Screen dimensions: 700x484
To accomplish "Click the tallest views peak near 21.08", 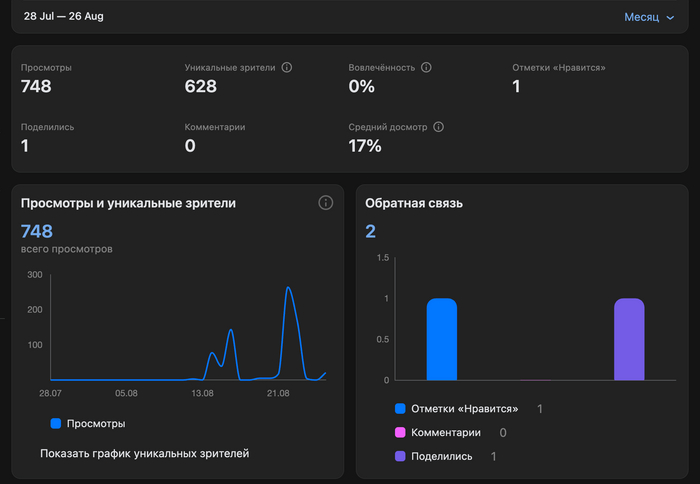I will pos(288,289).
